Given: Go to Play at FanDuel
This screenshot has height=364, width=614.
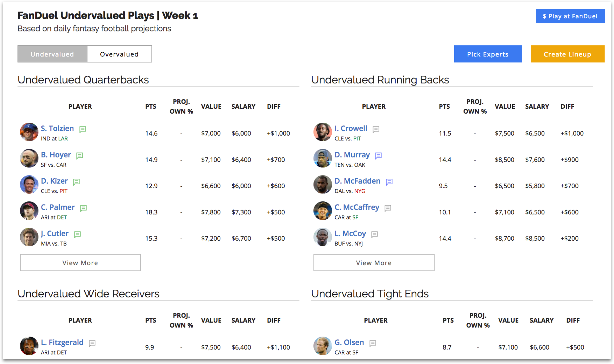Looking at the screenshot, I should (x=570, y=16).
